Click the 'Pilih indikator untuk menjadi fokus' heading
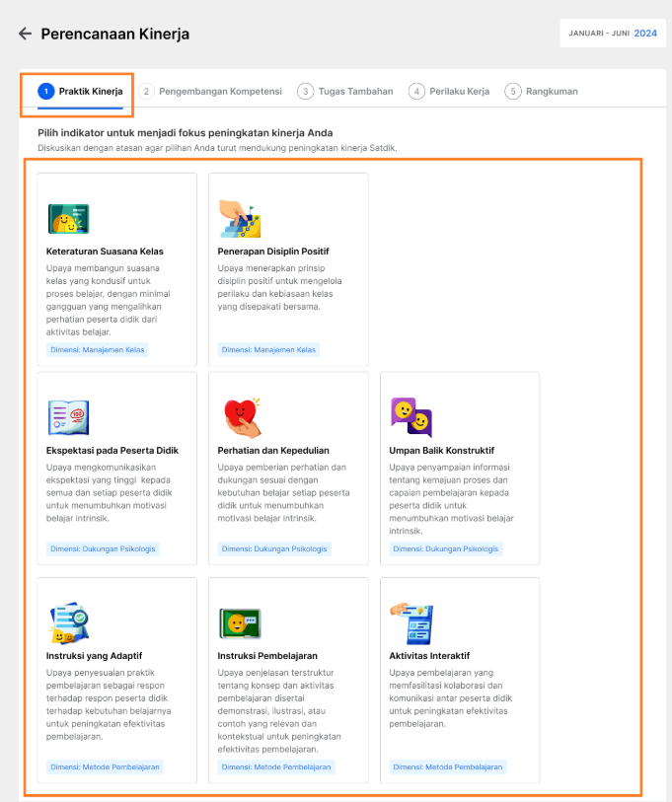672x802 pixels. (x=186, y=133)
